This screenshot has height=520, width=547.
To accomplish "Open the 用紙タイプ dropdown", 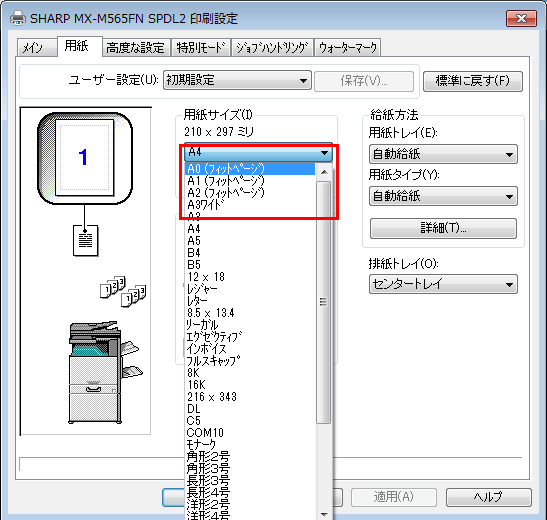I will coord(443,196).
